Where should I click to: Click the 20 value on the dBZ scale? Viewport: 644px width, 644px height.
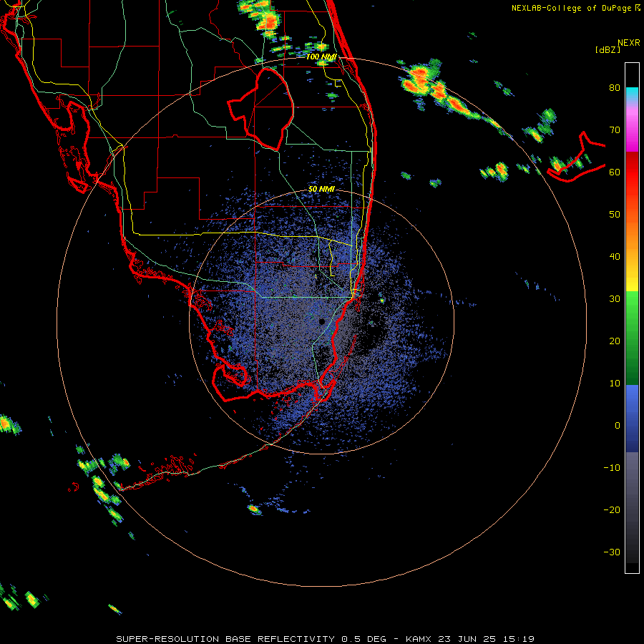click(x=615, y=341)
